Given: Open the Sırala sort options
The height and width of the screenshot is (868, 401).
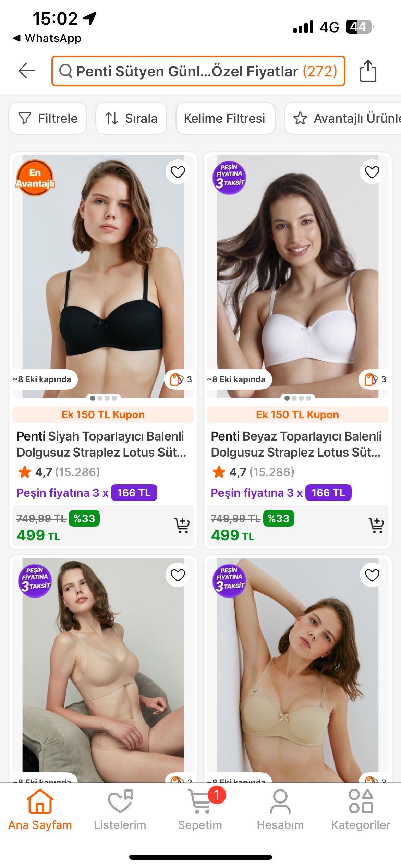Looking at the screenshot, I should point(131,118).
